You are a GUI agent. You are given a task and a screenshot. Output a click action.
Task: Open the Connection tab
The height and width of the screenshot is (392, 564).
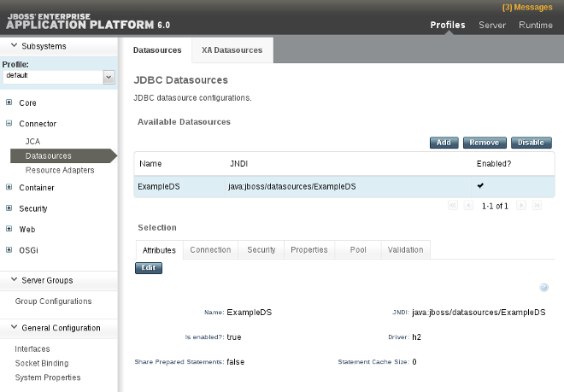pyautogui.click(x=210, y=250)
